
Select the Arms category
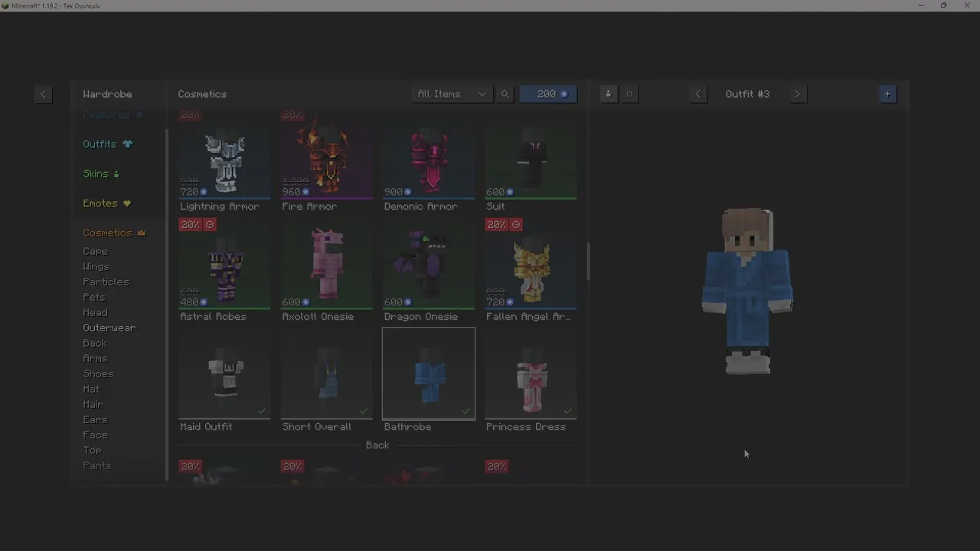point(95,358)
